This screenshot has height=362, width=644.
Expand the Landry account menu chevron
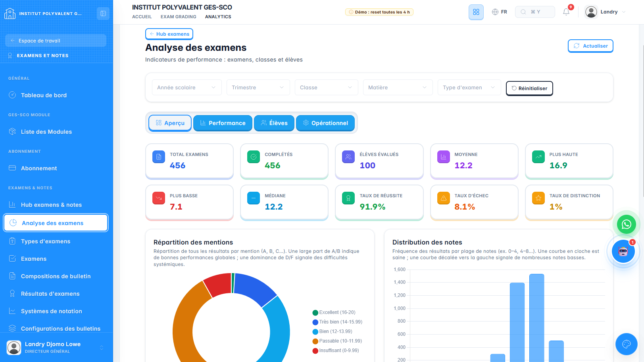click(624, 12)
